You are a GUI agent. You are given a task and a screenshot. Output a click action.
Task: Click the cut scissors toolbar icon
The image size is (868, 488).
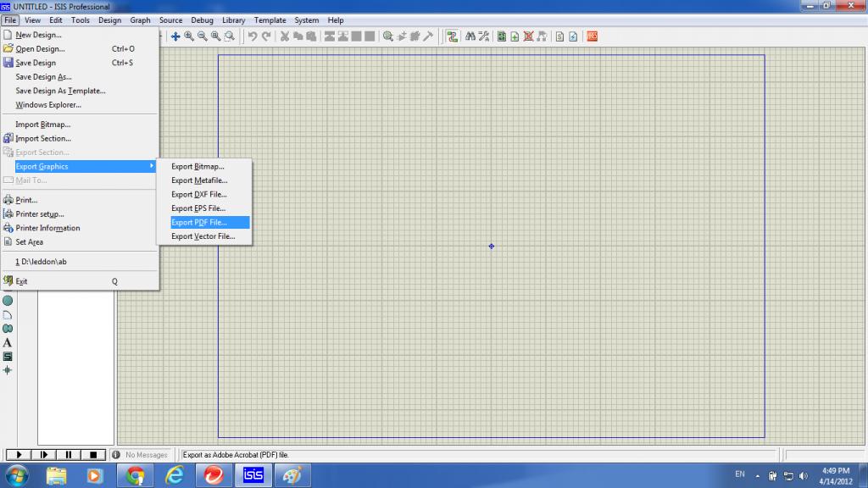coord(286,36)
